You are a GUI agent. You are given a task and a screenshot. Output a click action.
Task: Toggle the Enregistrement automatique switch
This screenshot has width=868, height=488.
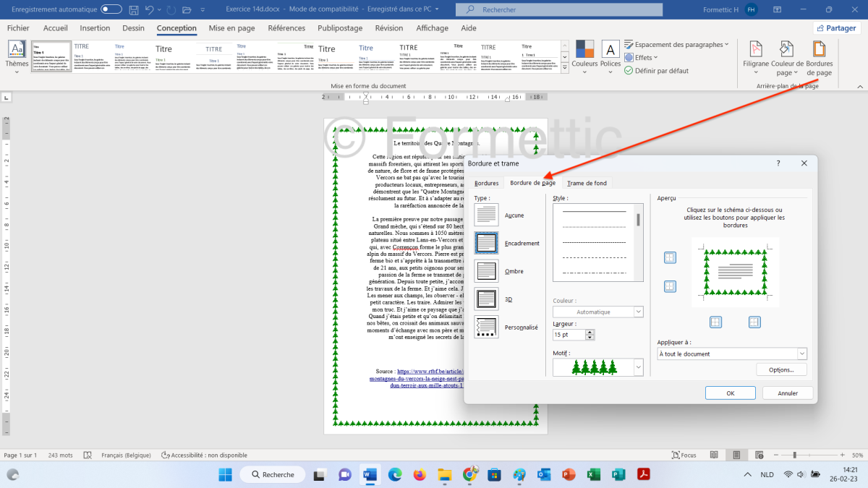[111, 9]
